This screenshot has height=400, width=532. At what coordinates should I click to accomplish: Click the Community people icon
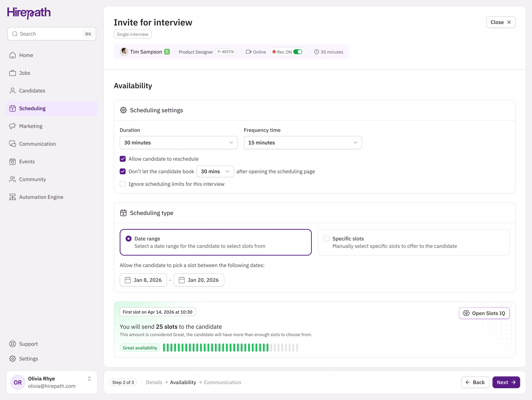point(13,179)
